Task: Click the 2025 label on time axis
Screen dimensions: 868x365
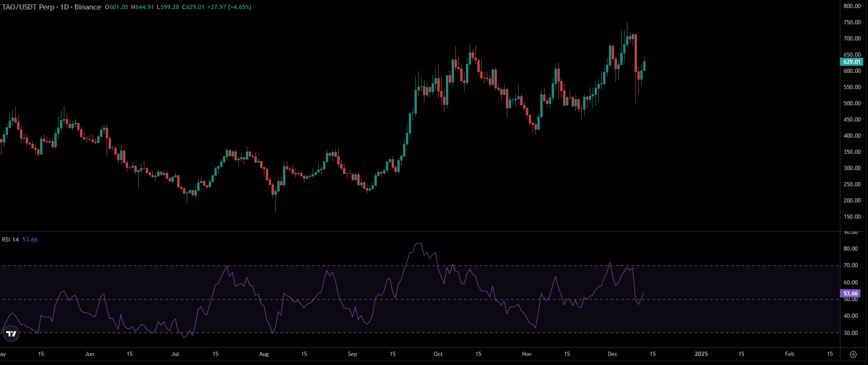Action: (701, 354)
